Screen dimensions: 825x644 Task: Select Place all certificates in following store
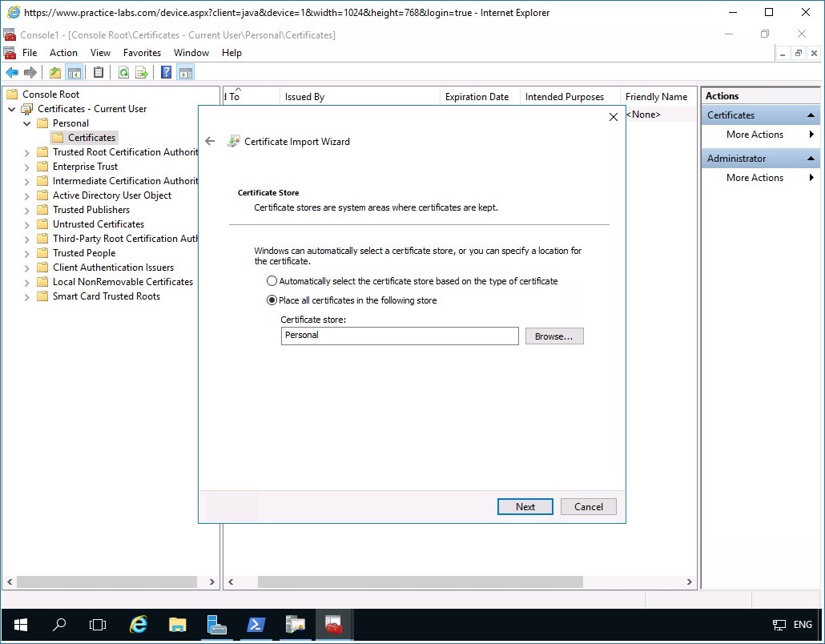pyautogui.click(x=272, y=300)
